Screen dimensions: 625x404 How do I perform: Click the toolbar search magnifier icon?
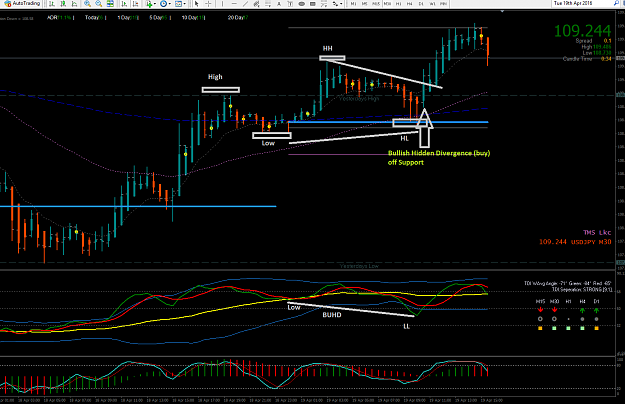click(x=617, y=3)
